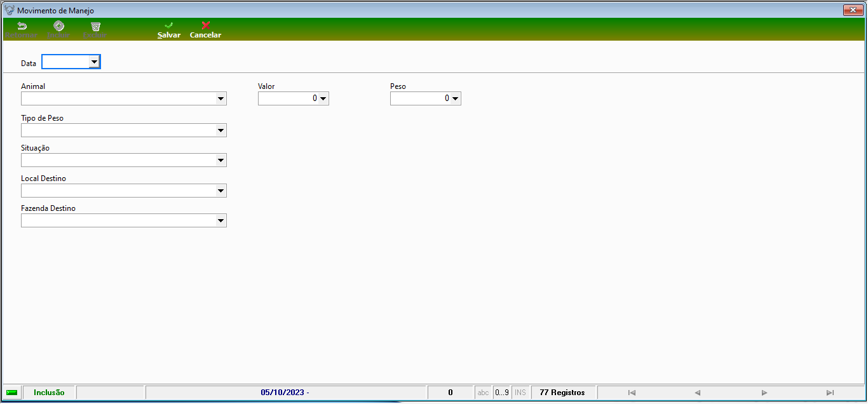Viewport: 868px width, 404px height.
Task: Go to the first record
Action: click(632, 393)
